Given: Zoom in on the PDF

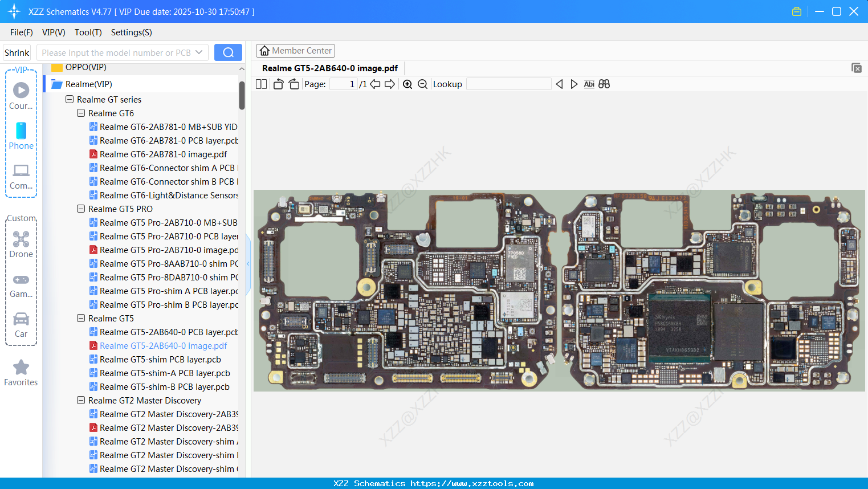Looking at the screenshot, I should tap(407, 84).
